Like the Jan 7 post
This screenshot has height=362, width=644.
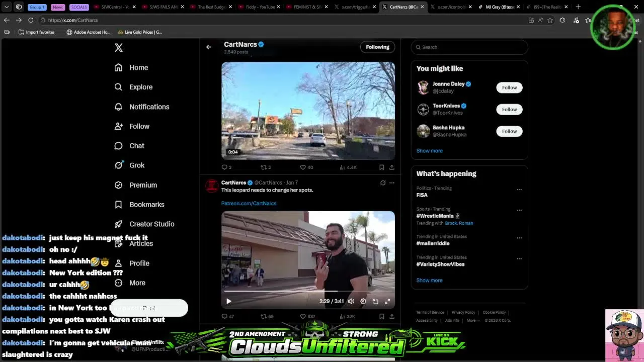point(307,316)
